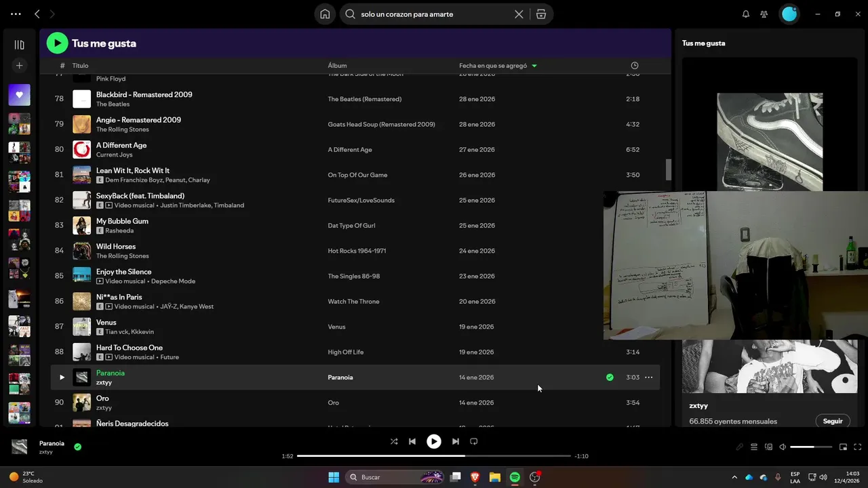This screenshot has height=488, width=868.
Task: Skip to previous track
Action: (x=412, y=441)
